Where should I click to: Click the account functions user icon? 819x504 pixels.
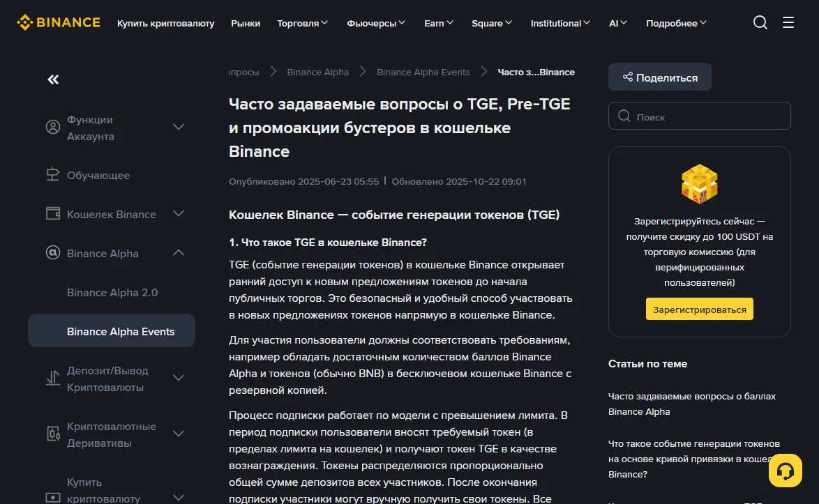53,127
